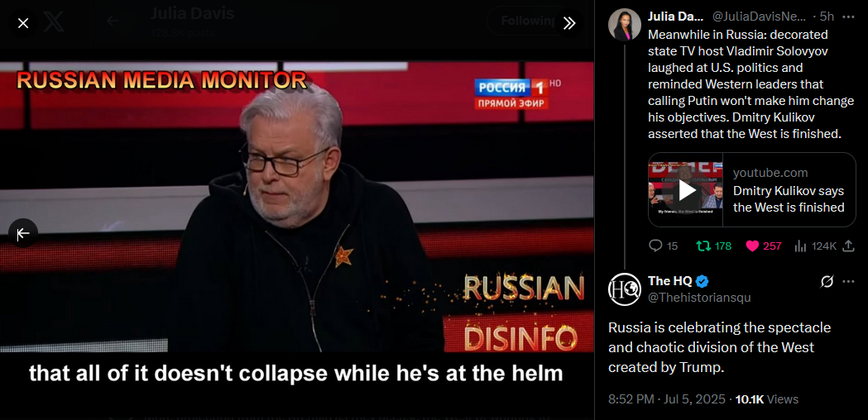Click the @JuliaDavisNe... handle
The width and height of the screenshot is (868, 420).
[759, 17]
